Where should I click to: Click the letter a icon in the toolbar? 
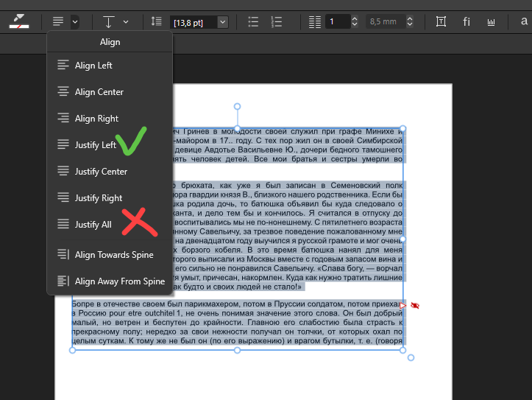pyautogui.click(x=524, y=21)
